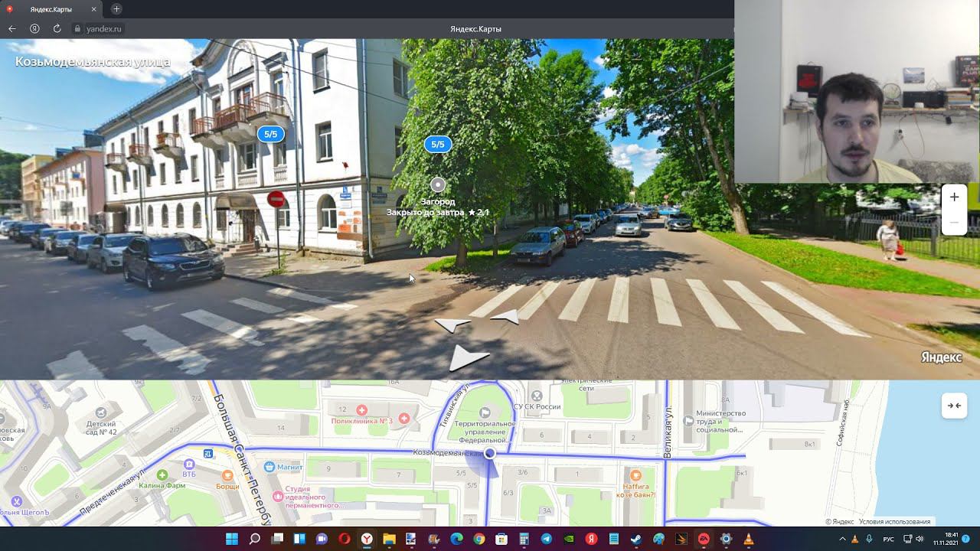Click the Козьмодемьянская улица panorama title
The image size is (980, 551).
point(93,62)
